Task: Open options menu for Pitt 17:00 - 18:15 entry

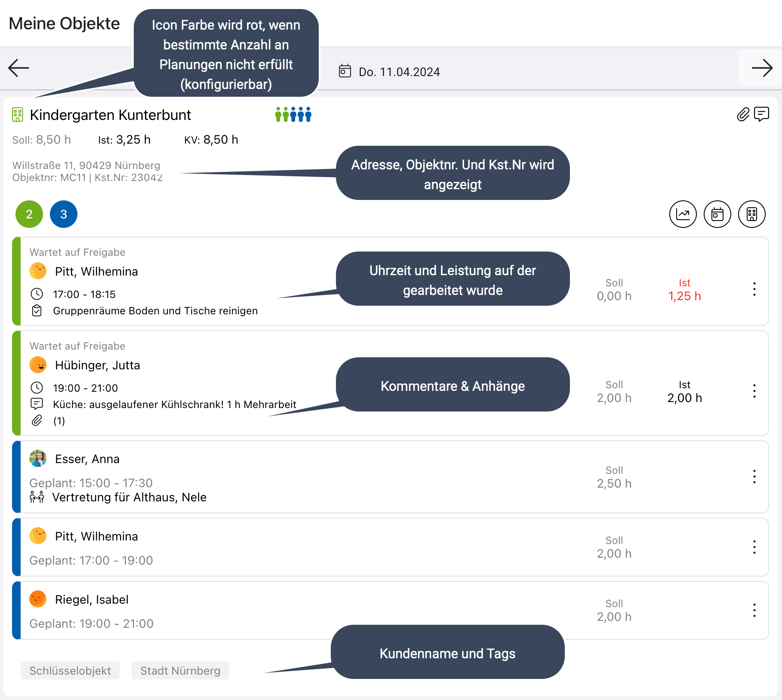Action: tap(754, 289)
